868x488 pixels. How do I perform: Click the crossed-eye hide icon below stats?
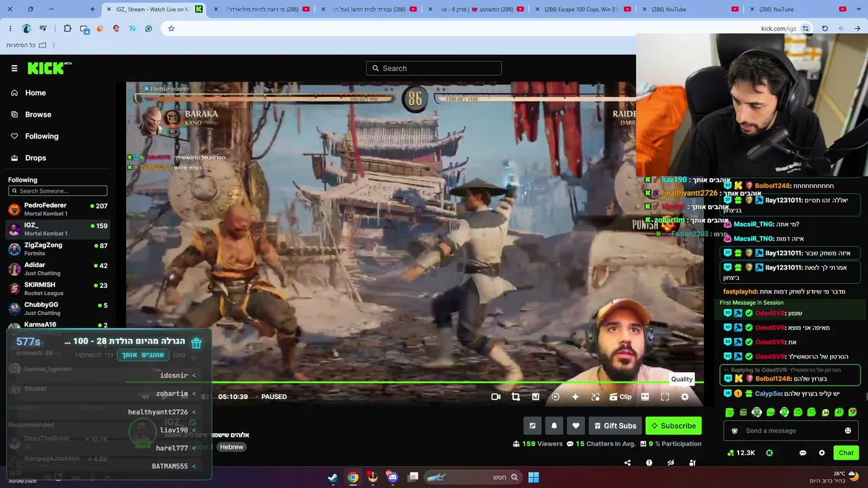(671, 463)
